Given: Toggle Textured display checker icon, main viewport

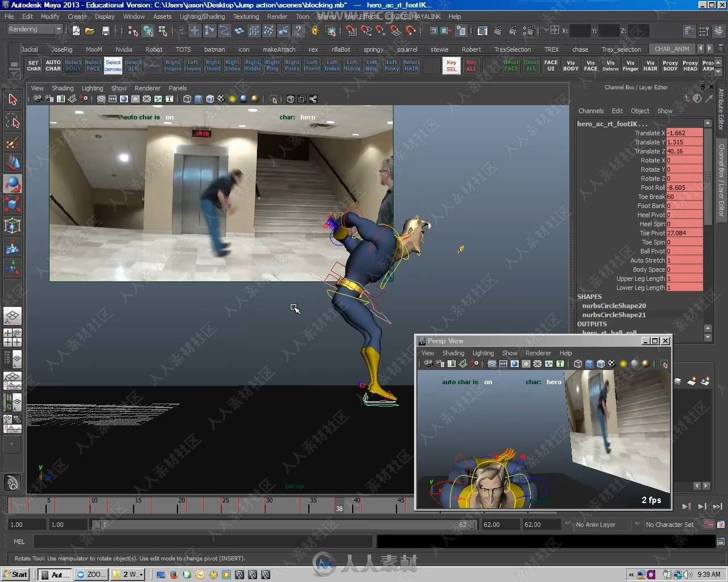Looking at the screenshot, I should (x=221, y=99).
